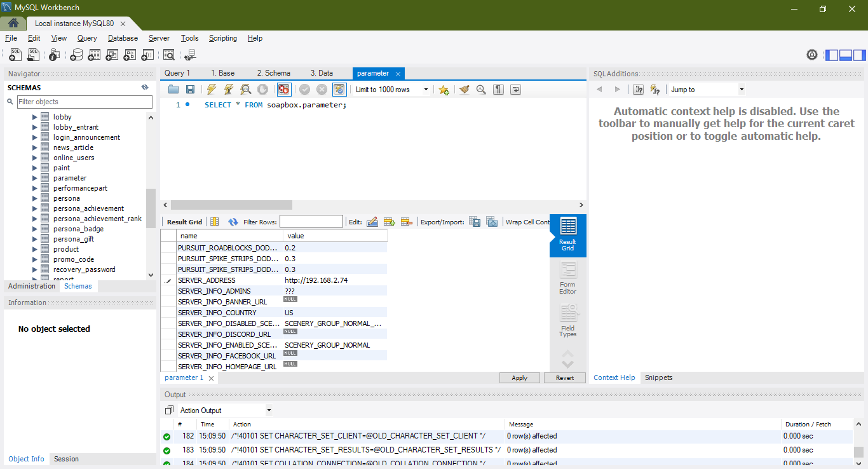Create a new SQL tab icon
The width and height of the screenshot is (868, 469).
click(15, 55)
